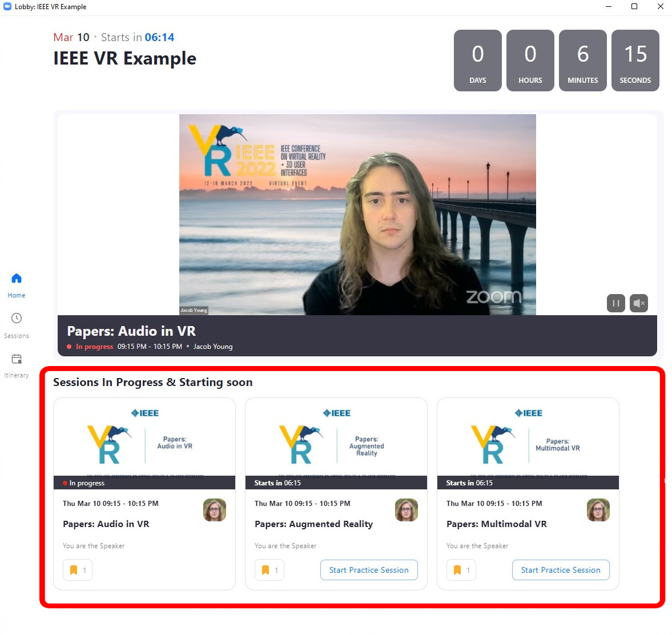Click 'Starts in 06:15' on Multimodal VR card
Screen dimensions: 672x635
[469, 483]
